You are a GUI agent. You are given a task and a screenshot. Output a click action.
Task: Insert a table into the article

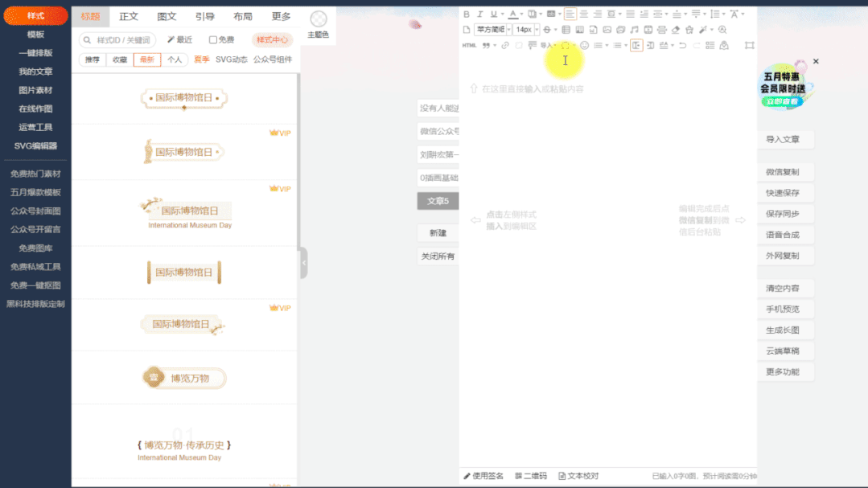click(566, 29)
